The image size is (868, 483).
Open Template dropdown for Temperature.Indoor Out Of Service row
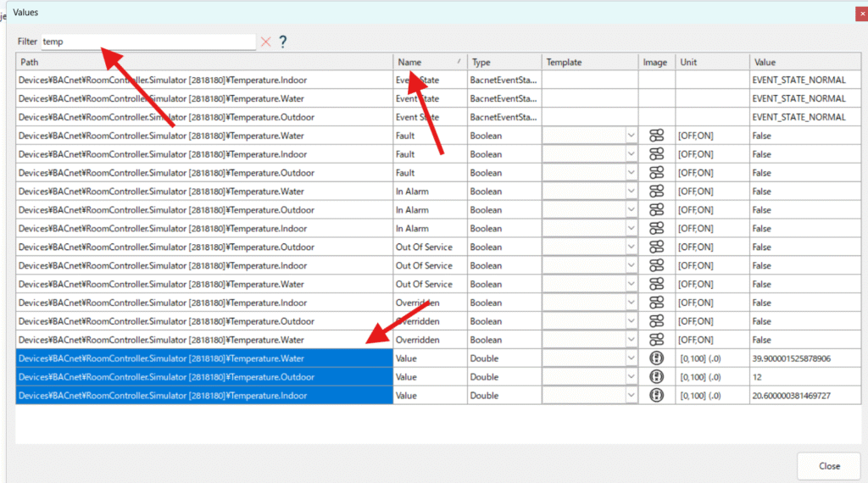[x=631, y=265]
